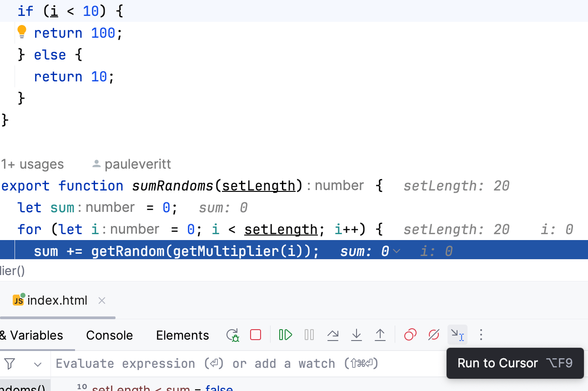588x391 pixels.
Task: Click the pauleveritt author annotation
Action: point(137,164)
